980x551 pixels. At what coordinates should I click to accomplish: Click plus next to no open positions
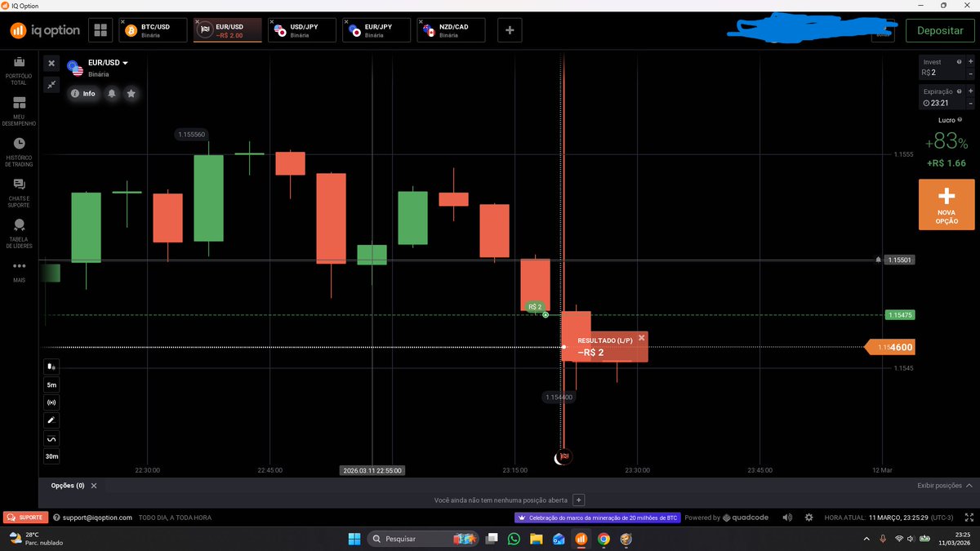pos(578,500)
